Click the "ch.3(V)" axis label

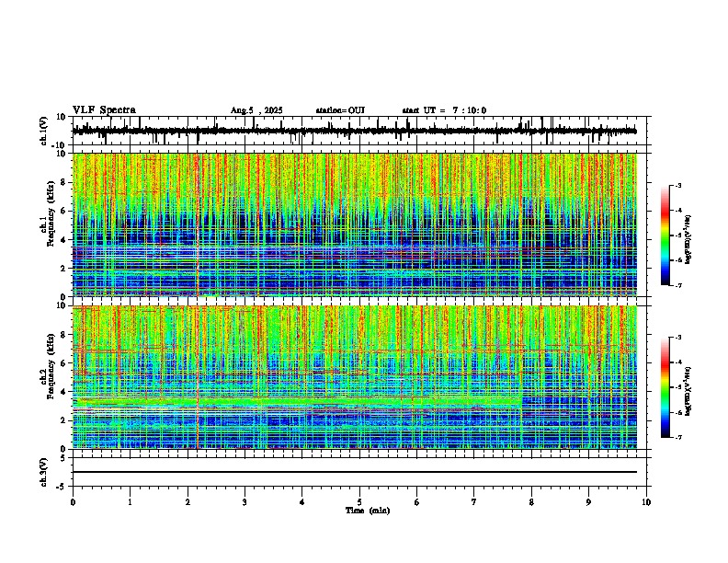[x=44, y=472]
